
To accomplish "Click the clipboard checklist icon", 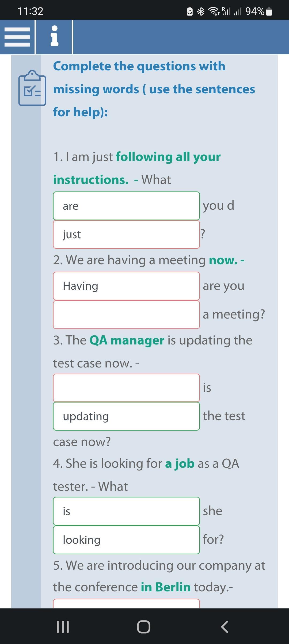I will [x=32, y=88].
